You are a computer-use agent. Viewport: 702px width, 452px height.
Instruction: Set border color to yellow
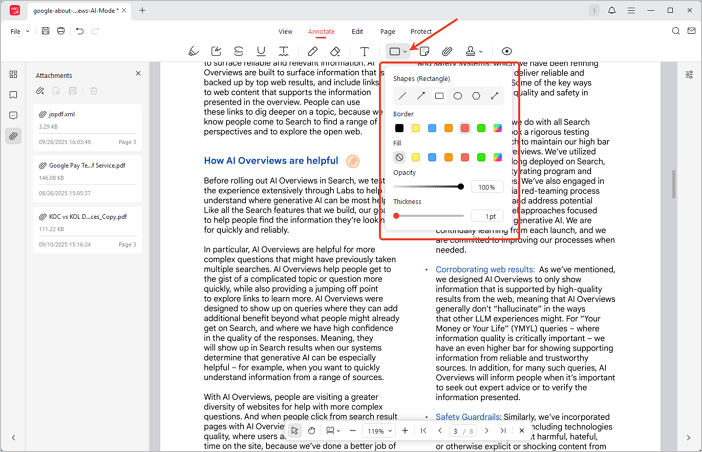pyautogui.click(x=415, y=128)
